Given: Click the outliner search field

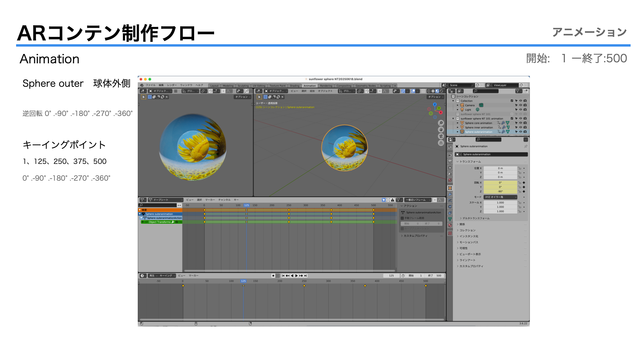Looking at the screenshot, I should (485, 91).
